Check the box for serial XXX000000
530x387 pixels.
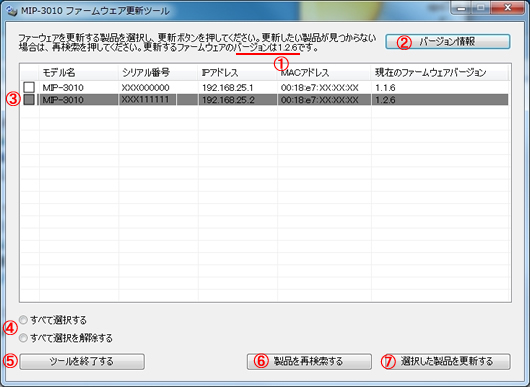coord(29,88)
